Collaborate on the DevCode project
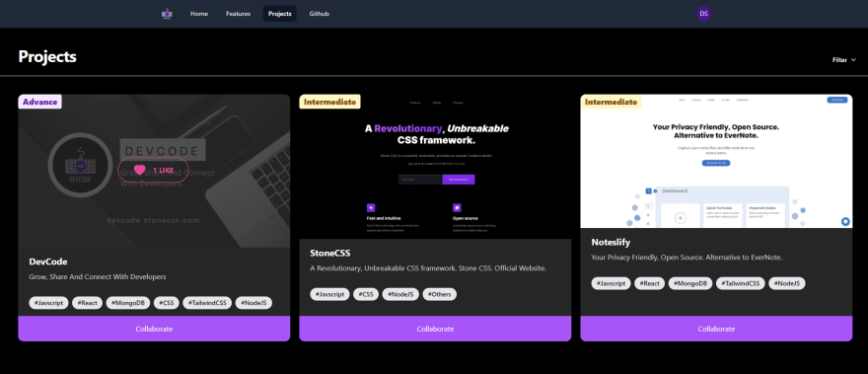The height and width of the screenshot is (374, 868). pos(154,329)
